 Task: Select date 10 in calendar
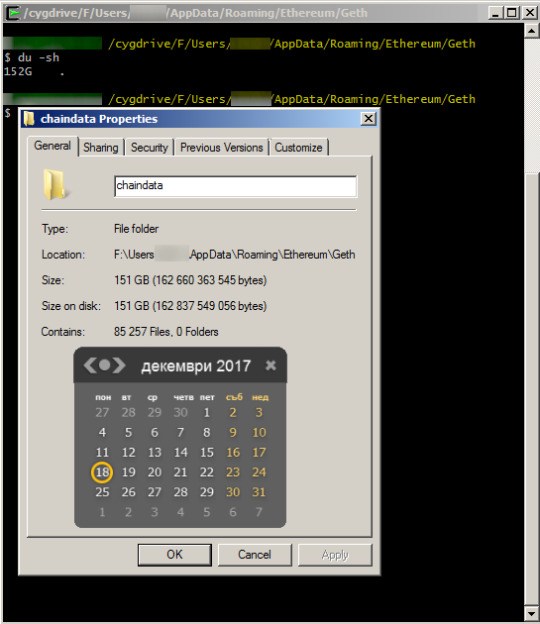pos(259,433)
